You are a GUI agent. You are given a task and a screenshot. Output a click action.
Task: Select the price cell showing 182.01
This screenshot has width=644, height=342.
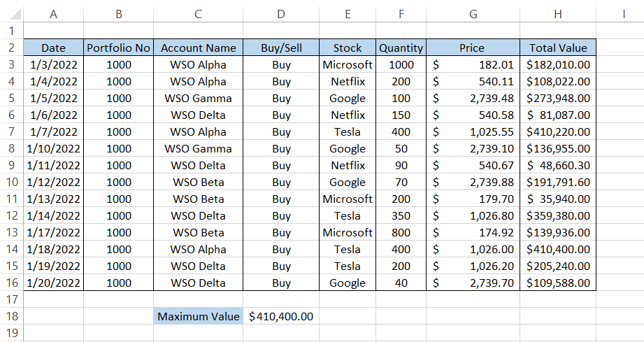(473, 65)
